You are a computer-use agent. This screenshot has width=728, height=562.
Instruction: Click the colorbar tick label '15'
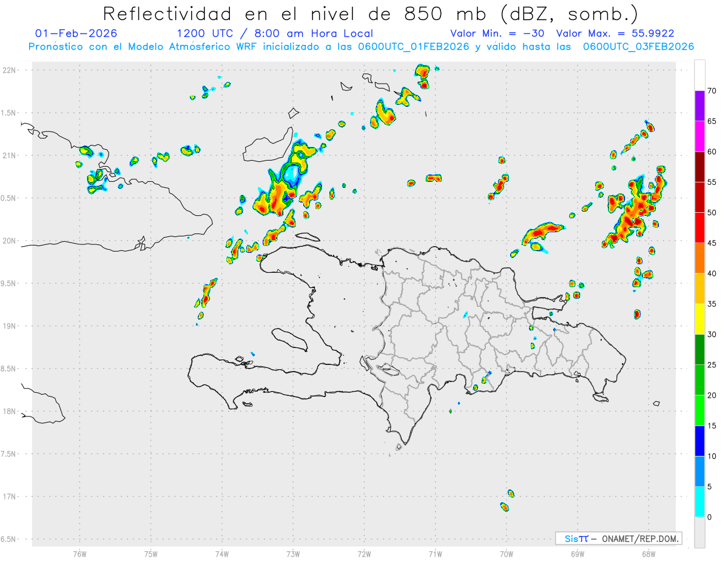tap(712, 426)
